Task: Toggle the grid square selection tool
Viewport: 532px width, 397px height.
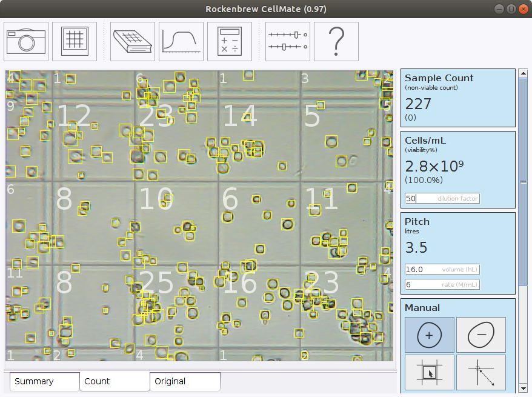Action: [x=430, y=372]
